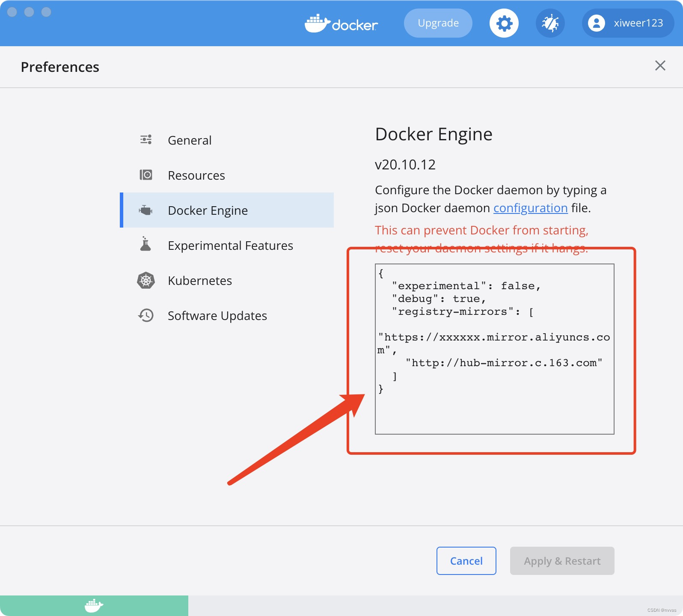Switch to Kubernetes settings

[227, 280]
